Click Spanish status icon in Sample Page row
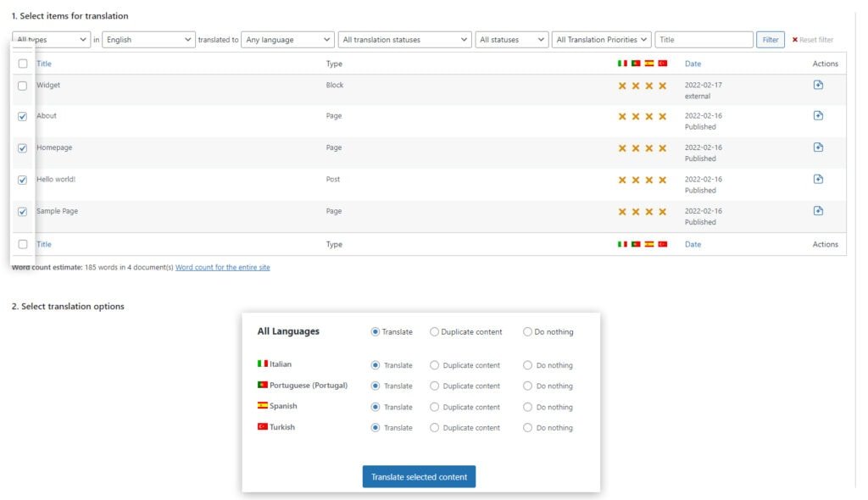The width and height of the screenshot is (868, 500). point(649,212)
